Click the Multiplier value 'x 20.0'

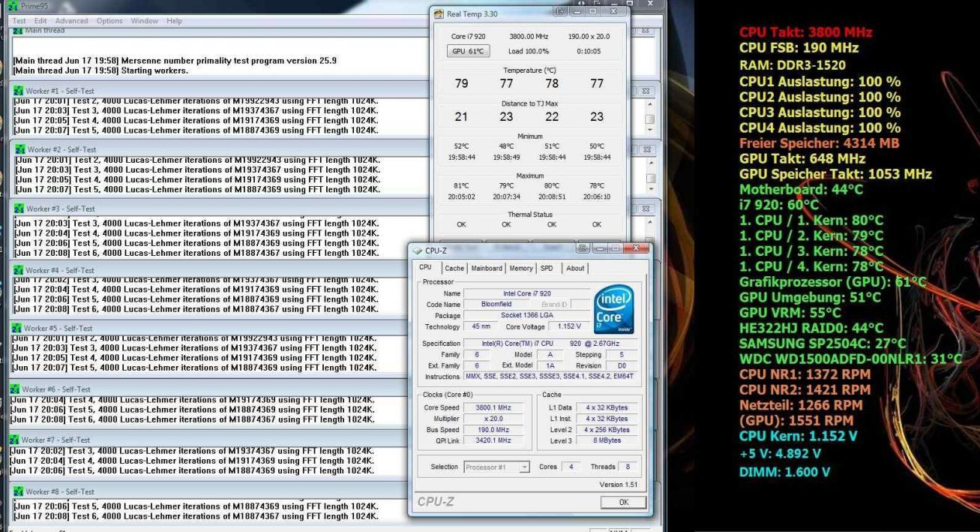(493, 419)
